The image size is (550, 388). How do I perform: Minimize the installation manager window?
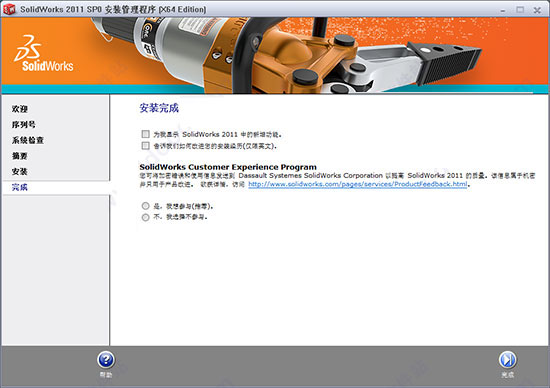point(503,10)
